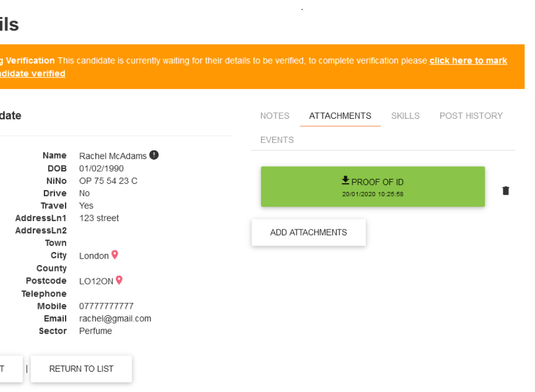This screenshot has width=535, height=392.
Task: Click Return to List button
Action: 81,369
